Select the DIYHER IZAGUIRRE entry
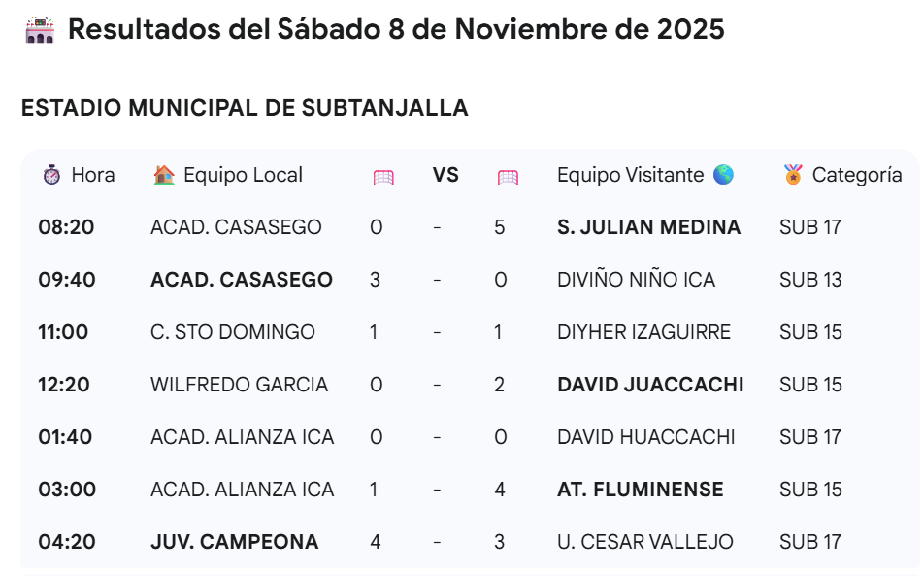The image size is (924, 576). point(644,332)
